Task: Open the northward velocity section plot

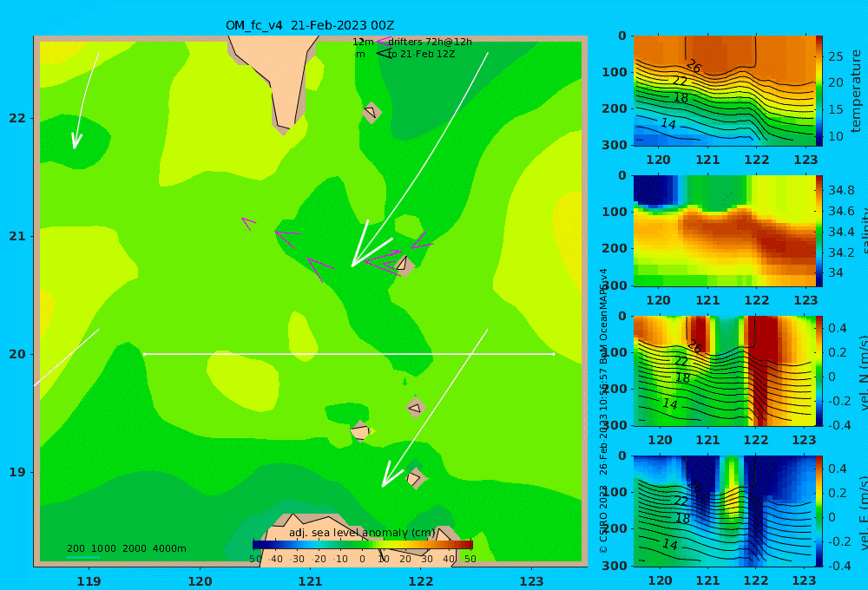Action: coord(724,370)
